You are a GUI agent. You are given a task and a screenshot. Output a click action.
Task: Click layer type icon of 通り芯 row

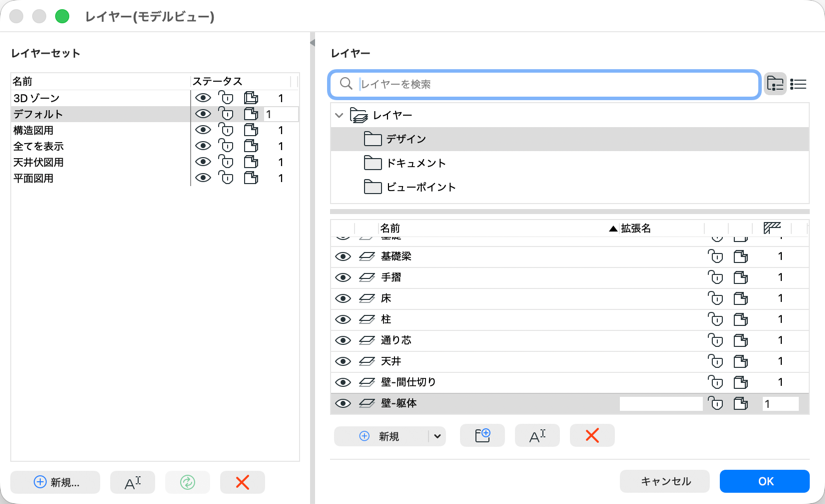click(x=367, y=340)
